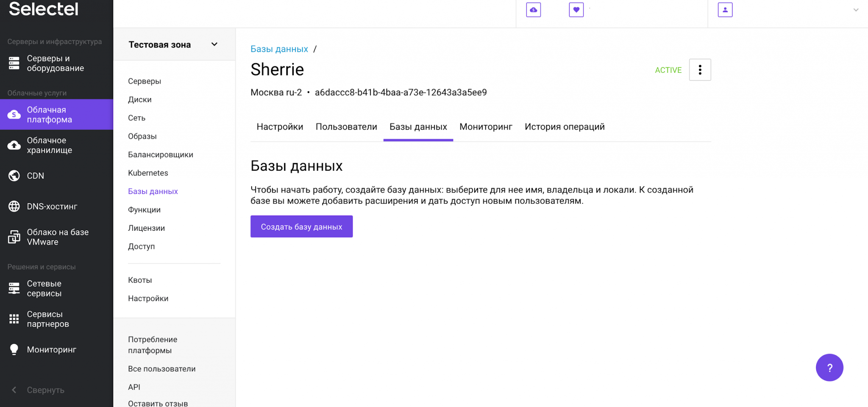Click the Создать базу данных button
Viewport: 868px width, 407px height.
[x=301, y=227]
